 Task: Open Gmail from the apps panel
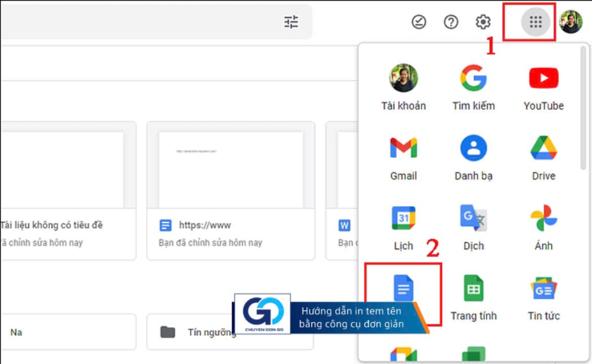[403, 158]
